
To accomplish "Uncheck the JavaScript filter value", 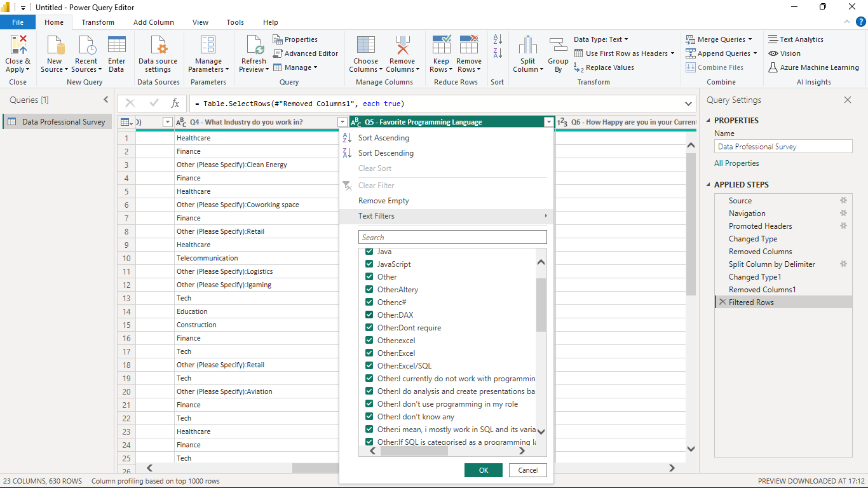I will (369, 264).
